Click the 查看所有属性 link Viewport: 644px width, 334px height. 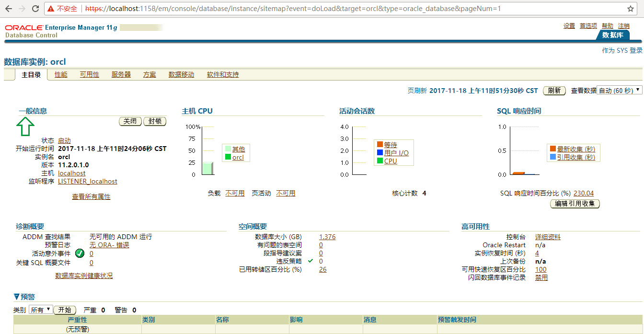(x=91, y=196)
